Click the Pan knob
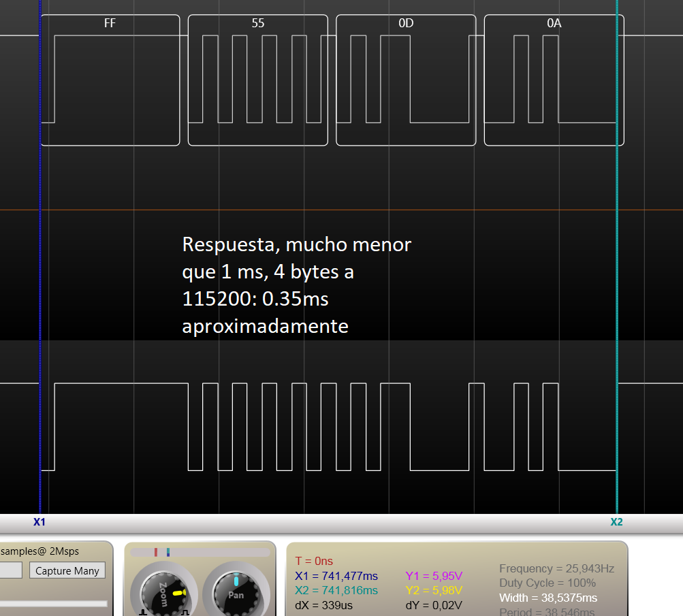 [x=236, y=594]
